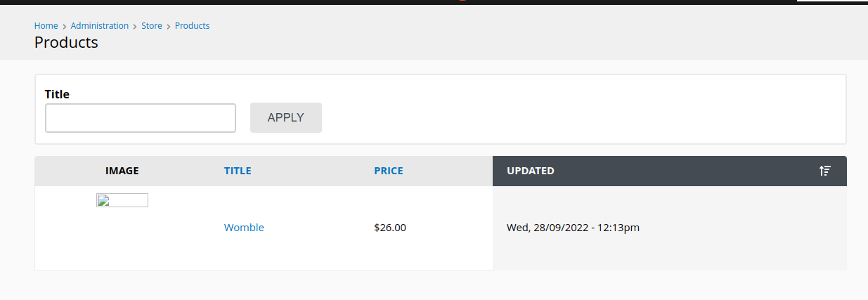Sort the table by Price column

[x=389, y=171]
